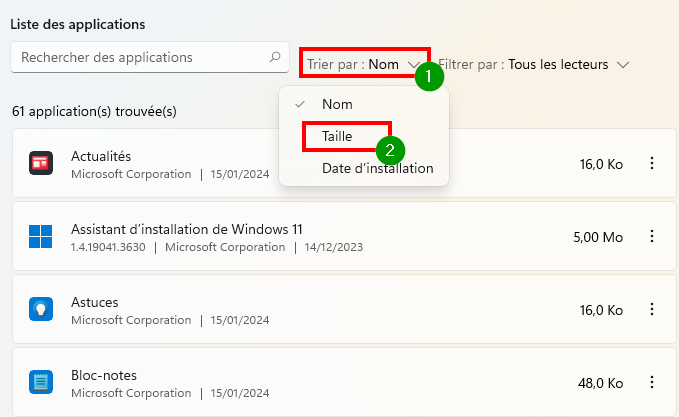Click the Windows 11 installation assistant icon
Screen dimensions: 679x417
click(x=41, y=236)
